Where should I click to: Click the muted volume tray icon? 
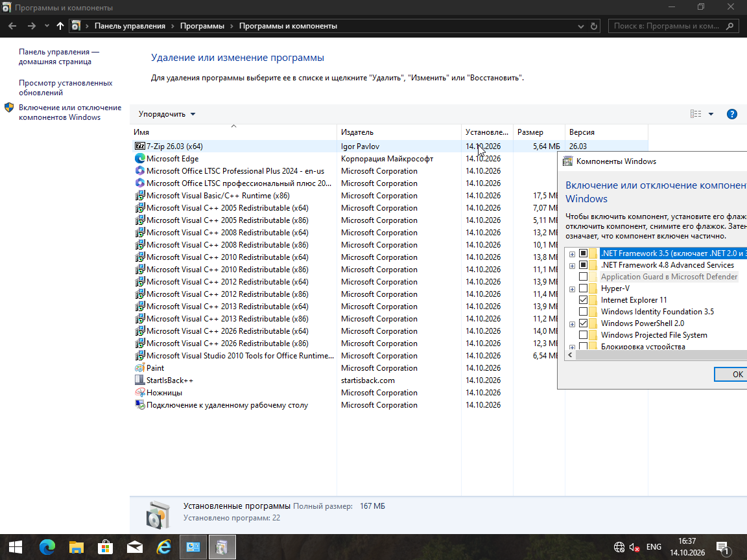(x=635, y=547)
